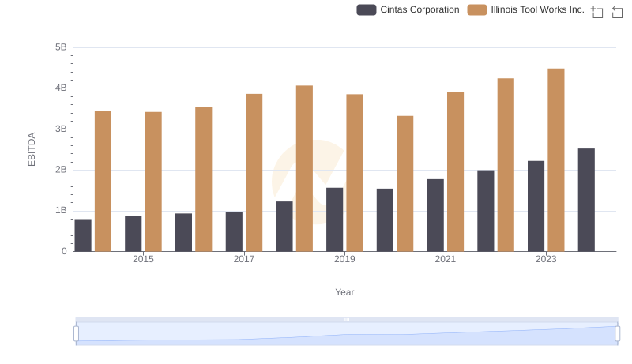Click the Cintas bar for 2015

133,234
